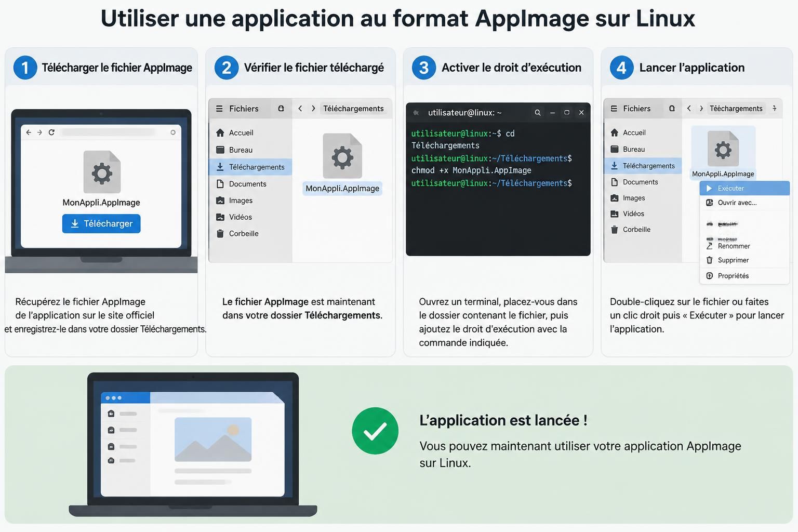Click the image placeholder in launched app window
Screen dimensions: 798x532
(213, 440)
